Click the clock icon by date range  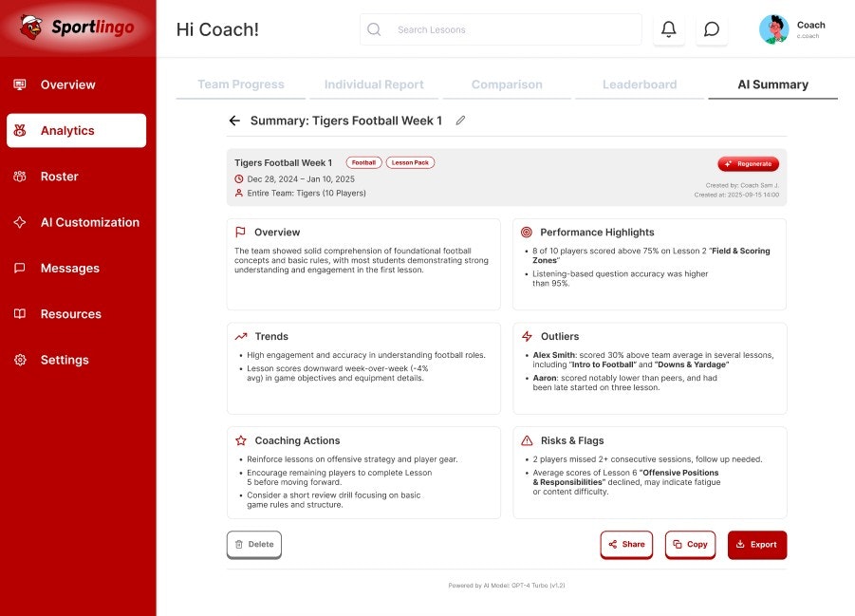point(239,179)
